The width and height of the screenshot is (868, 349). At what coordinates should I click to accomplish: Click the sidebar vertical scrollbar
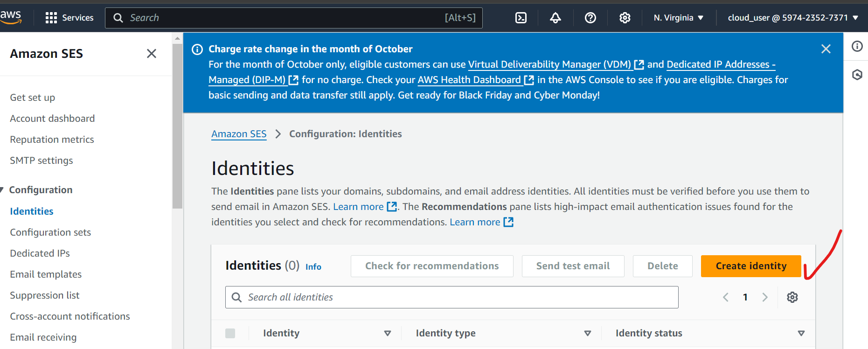(177, 126)
